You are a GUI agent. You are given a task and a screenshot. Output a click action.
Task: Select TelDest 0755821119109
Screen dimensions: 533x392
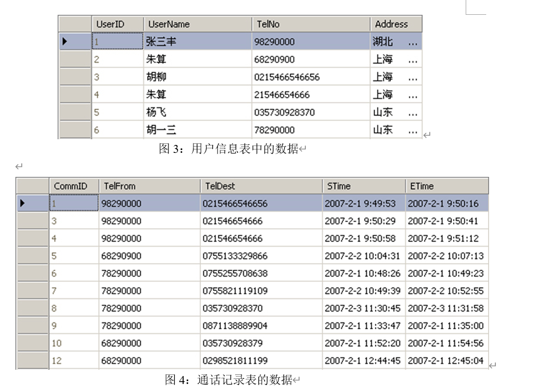tap(261, 290)
